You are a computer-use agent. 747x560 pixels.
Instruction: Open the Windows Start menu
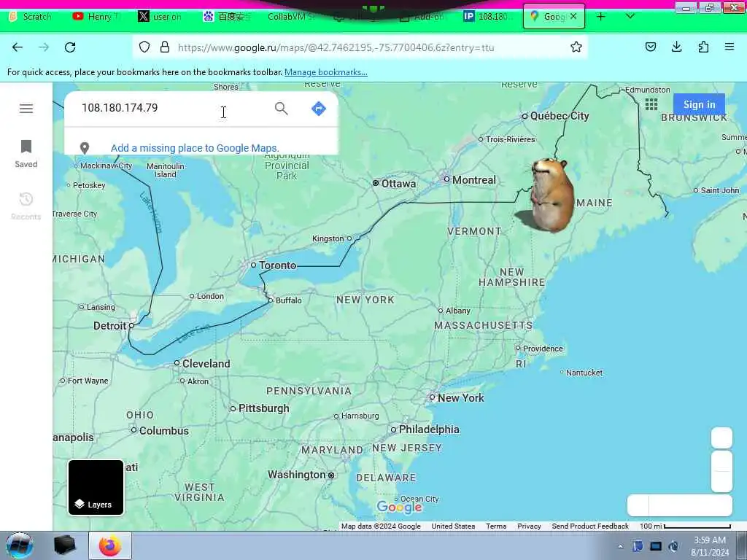click(20, 545)
